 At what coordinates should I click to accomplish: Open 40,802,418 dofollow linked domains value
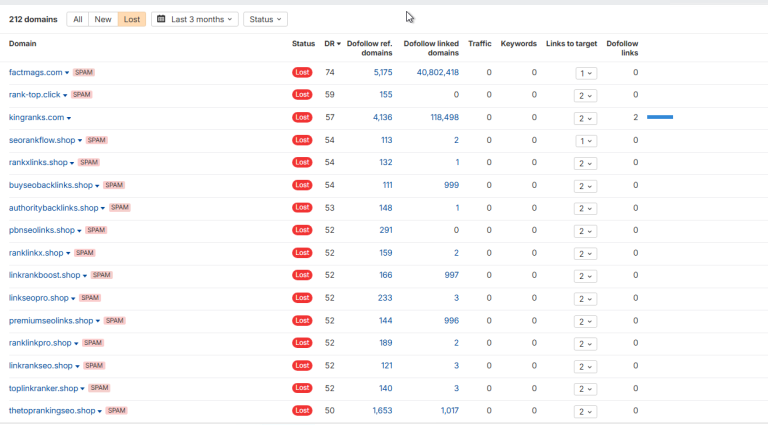tap(438, 72)
